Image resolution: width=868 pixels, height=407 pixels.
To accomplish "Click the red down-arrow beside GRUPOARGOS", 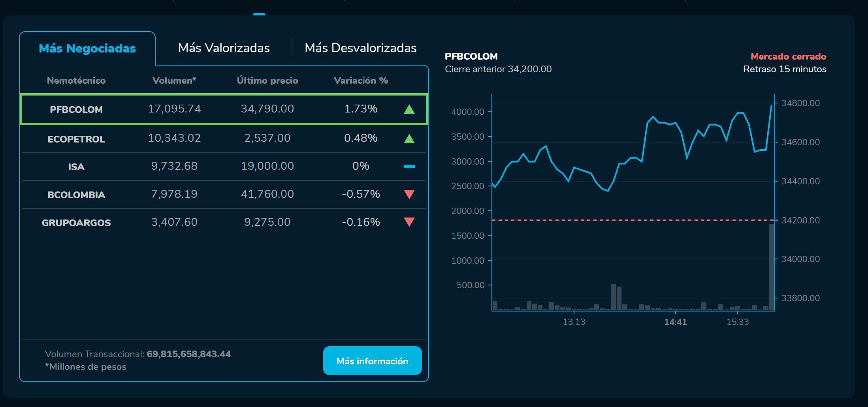I will [410, 222].
